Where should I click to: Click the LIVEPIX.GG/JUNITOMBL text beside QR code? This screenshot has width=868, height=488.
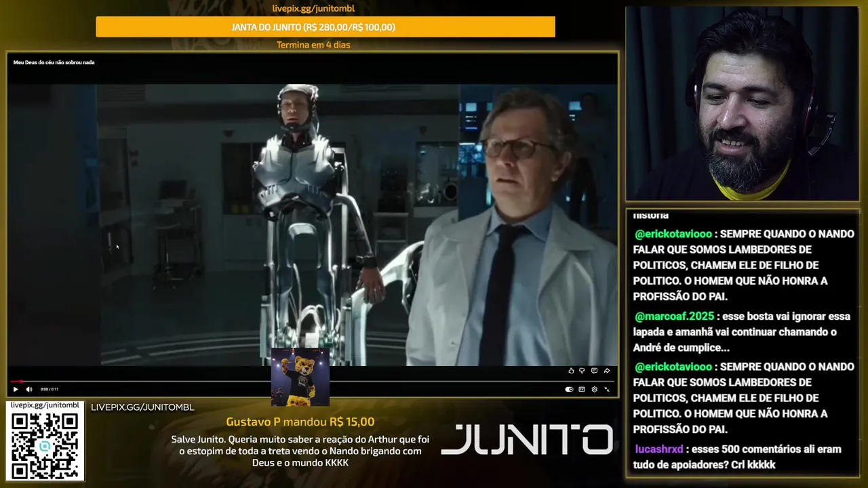point(142,407)
